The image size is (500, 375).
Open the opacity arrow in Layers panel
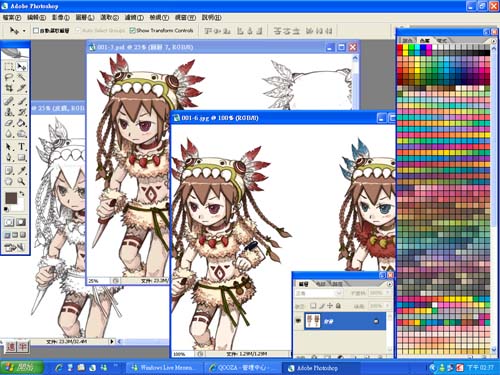click(x=388, y=293)
